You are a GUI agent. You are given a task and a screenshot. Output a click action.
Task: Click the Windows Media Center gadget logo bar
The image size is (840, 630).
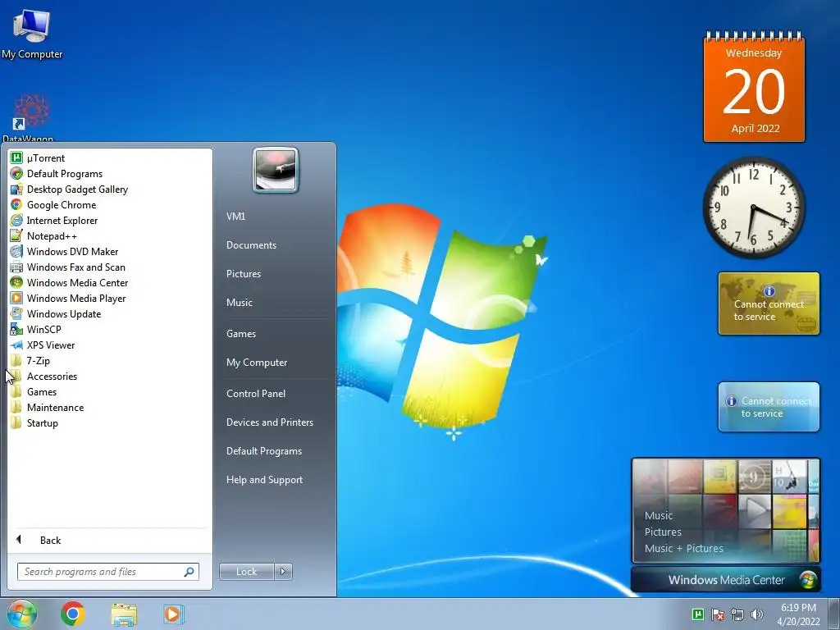point(726,580)
